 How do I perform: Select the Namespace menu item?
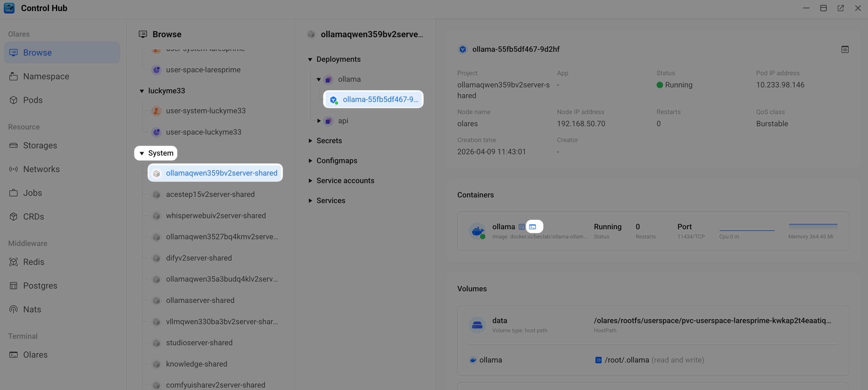pos(46,77)
